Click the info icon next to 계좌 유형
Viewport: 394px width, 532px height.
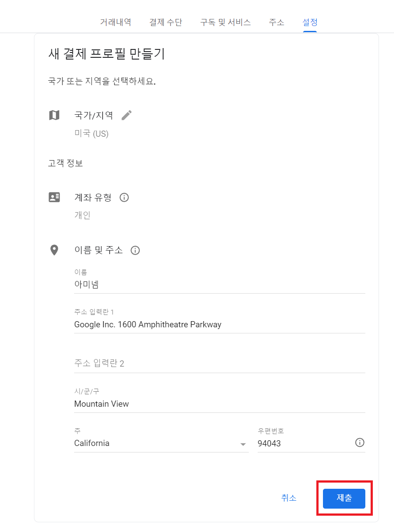coord(124,198)
